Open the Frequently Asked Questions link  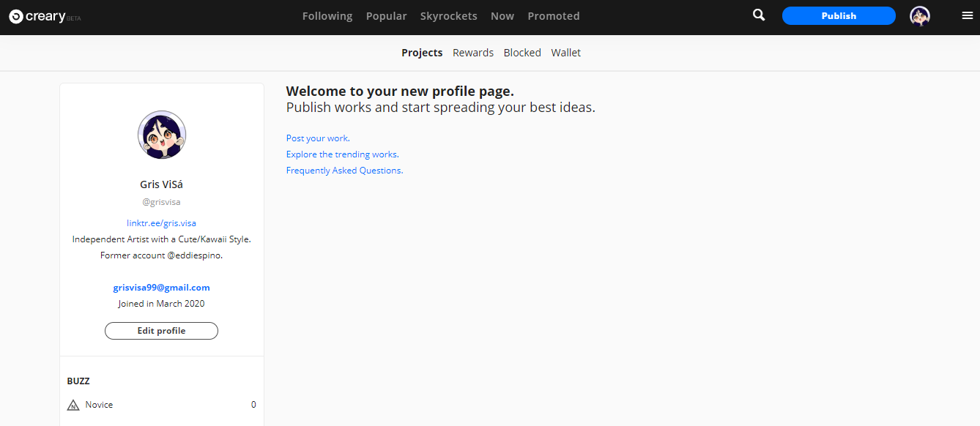point(345,171)
